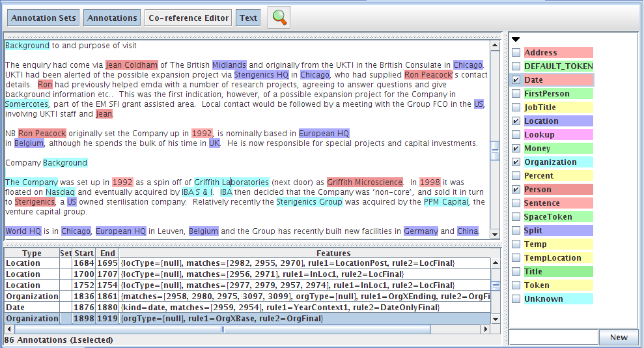Click highlighted Griffith Laboratories organization

point(232,182)
